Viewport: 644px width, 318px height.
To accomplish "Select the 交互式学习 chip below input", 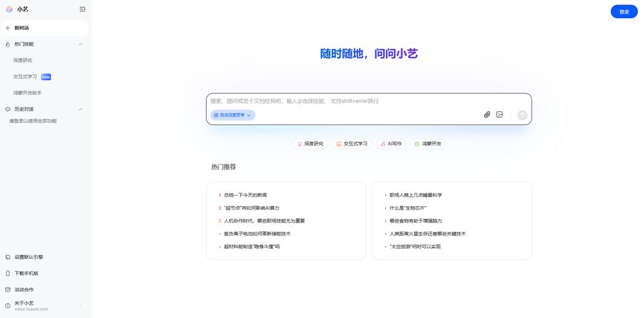I will (352, 144).
